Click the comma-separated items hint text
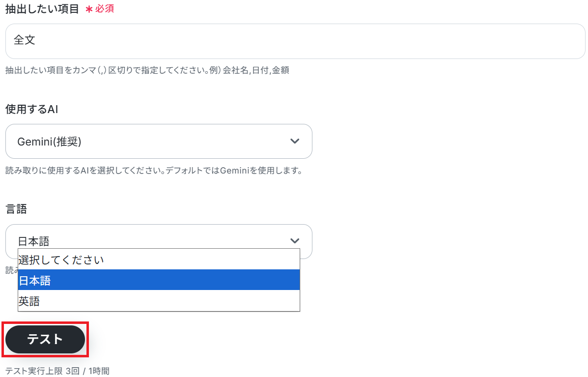 click(x=147, y=70)
